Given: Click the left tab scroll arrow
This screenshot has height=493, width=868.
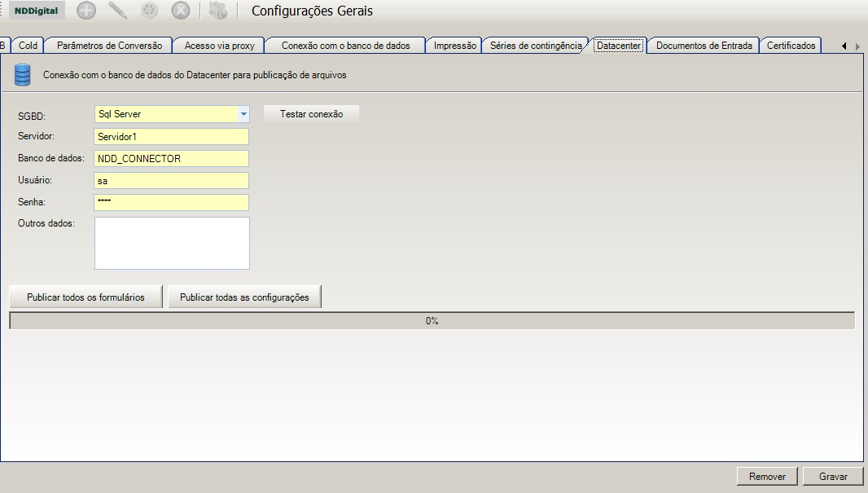Looking at the screenshot, I should 844,46.
